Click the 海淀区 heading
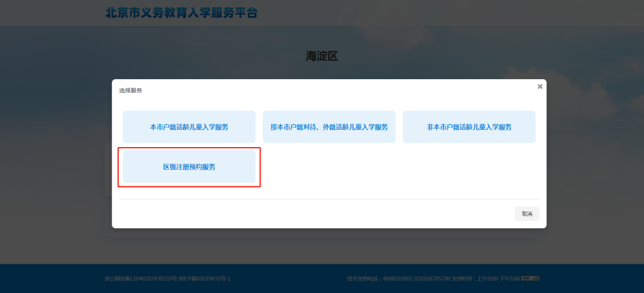Screen dimensions: 644x293 click(321, 56)
